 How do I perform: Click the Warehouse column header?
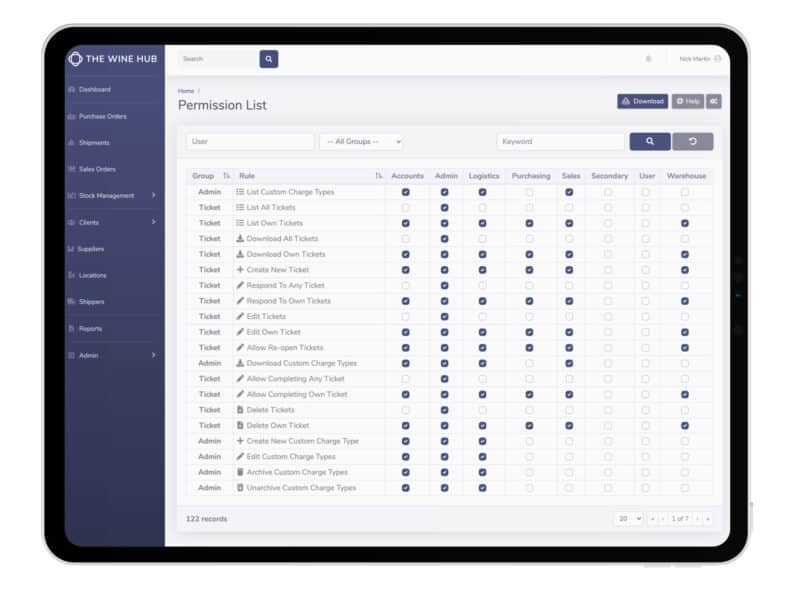coord(686,176)
